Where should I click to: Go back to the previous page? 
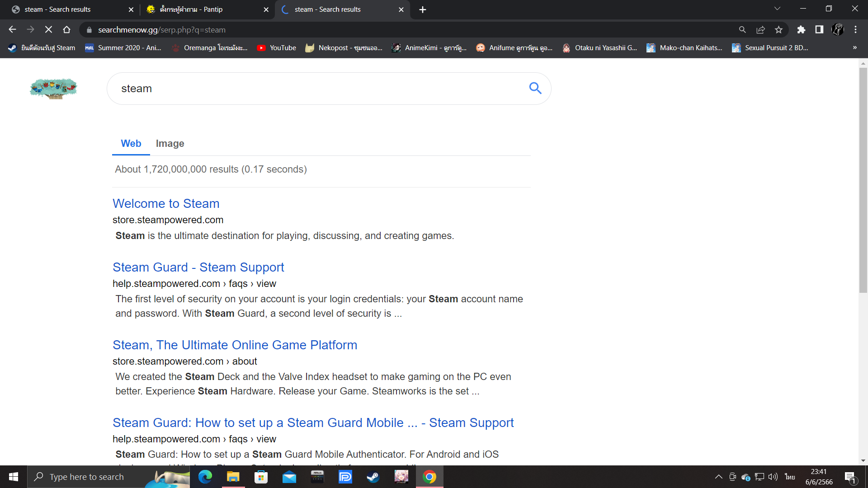(x=12, y=30)
